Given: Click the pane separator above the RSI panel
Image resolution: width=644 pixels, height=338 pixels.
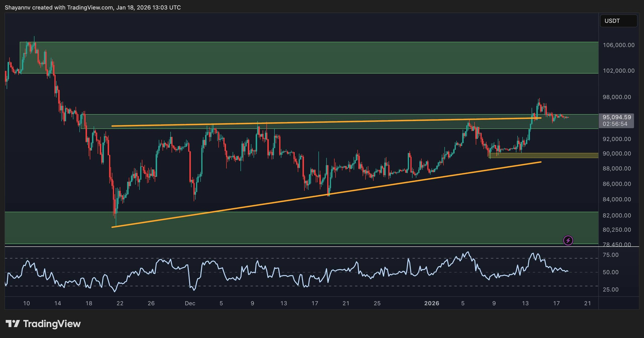Looking at the screenshot, I should tap(302, 247).
